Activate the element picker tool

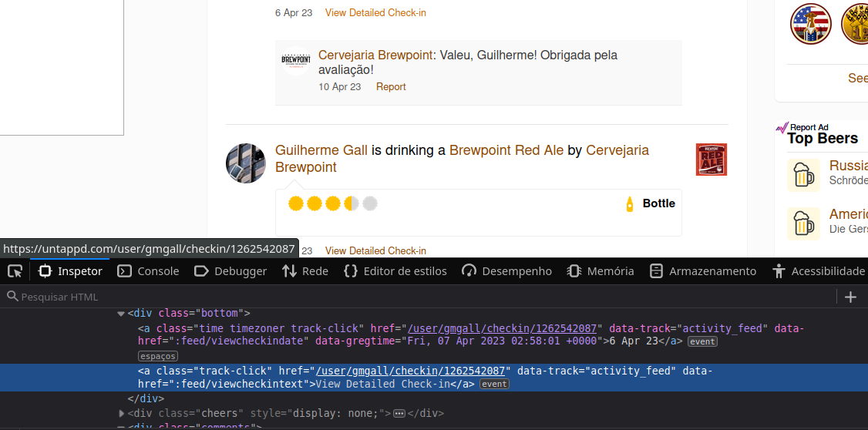pyautogui.click(x=15, y=271)
